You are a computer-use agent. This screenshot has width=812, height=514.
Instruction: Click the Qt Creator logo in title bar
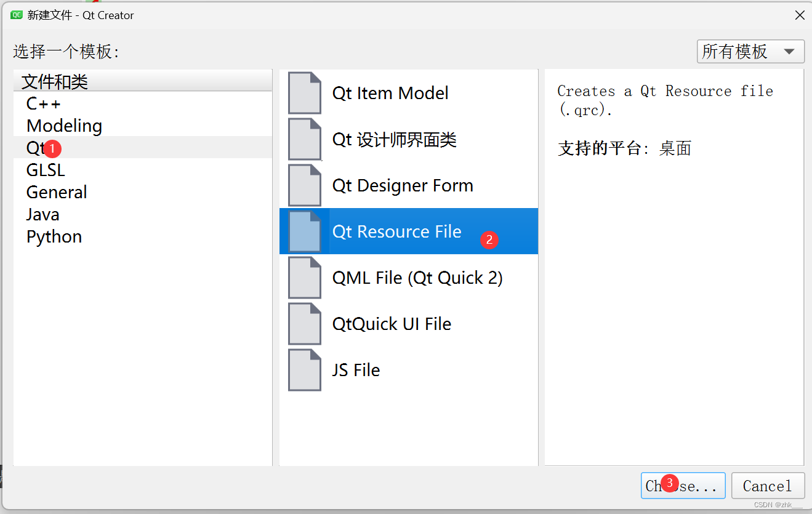coord(17,15)
